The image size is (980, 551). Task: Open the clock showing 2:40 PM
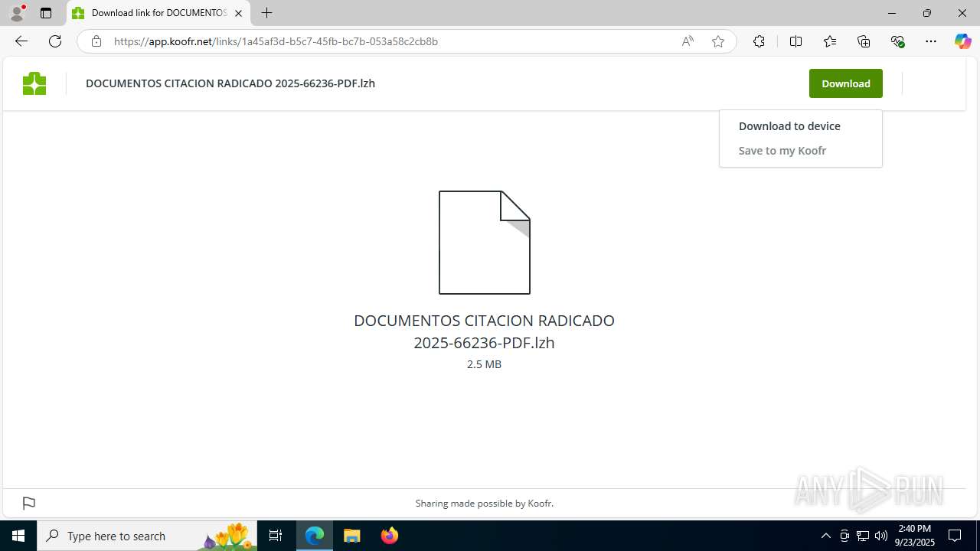(915, 536)
